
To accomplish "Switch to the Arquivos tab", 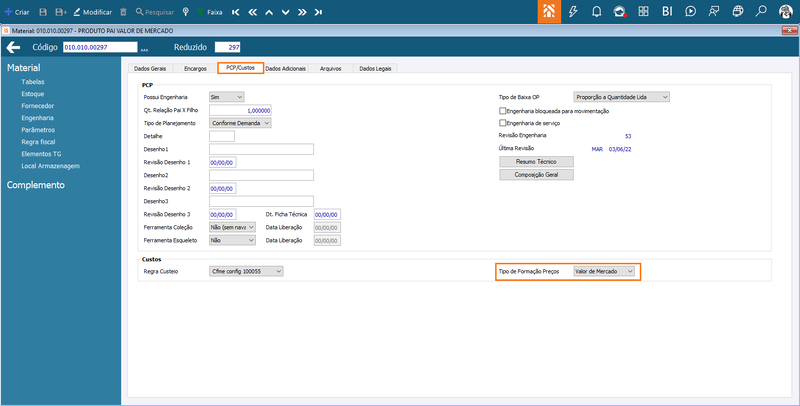I will (331, 68).
